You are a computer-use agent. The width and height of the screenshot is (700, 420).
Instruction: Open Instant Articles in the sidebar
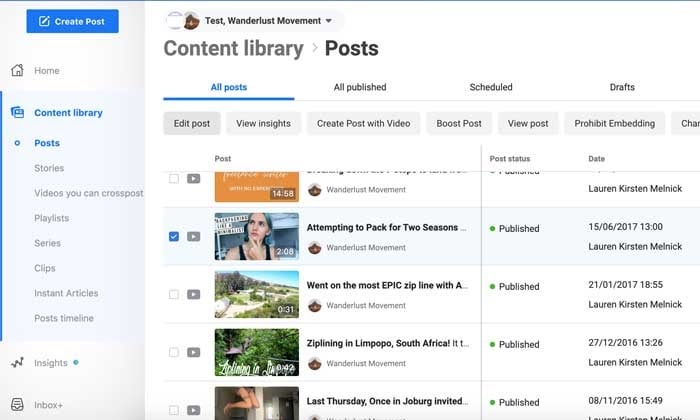pyautogui.click(x=66, y=293)
